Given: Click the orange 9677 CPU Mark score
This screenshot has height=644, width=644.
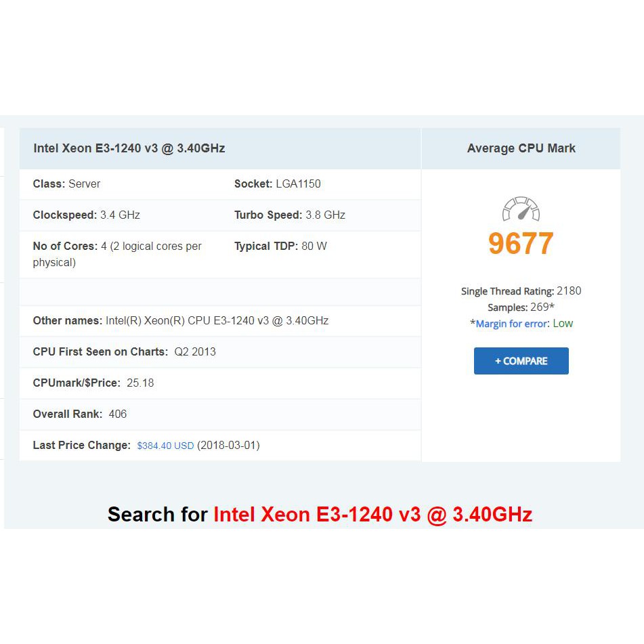Looking at the screenshot, I should pyautogui.click(x=520, y=242).
